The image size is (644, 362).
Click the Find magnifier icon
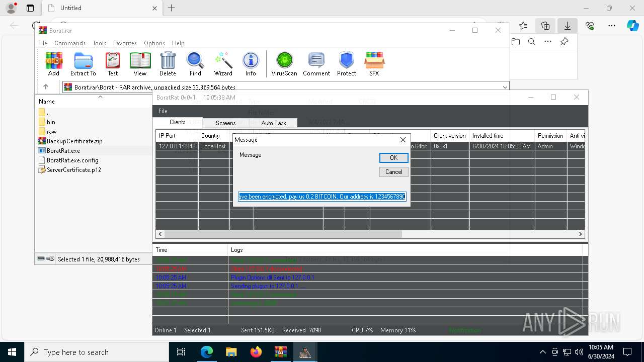click(195, 64)
